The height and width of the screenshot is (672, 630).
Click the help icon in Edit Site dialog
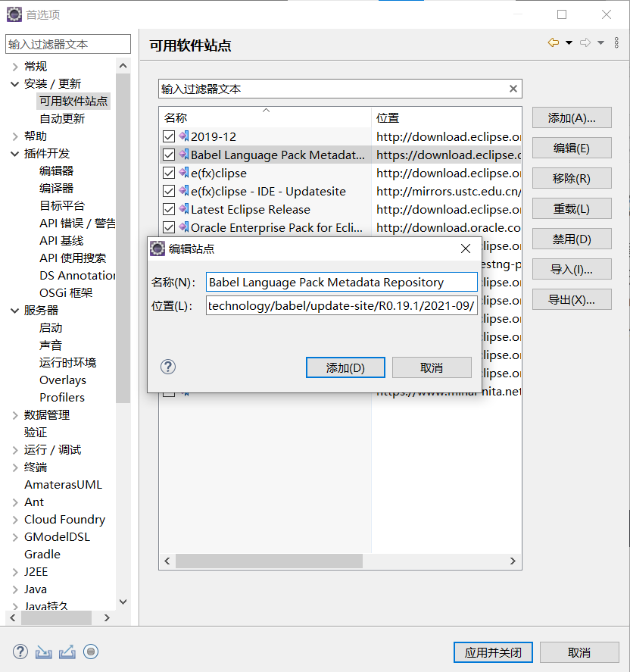[168, 367]
